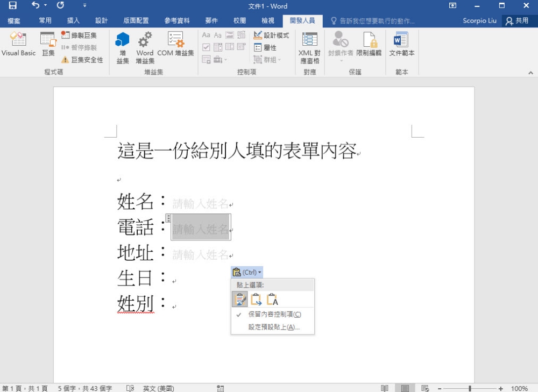Open Ribbon Display Options
Viewport: 538px width, 392px height.
coord(452,5)
